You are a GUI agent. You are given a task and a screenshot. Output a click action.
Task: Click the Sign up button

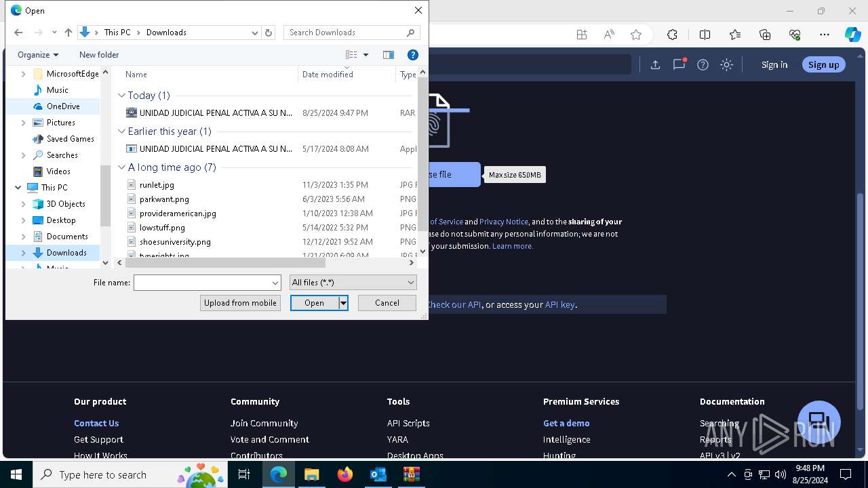click(x=824, y=64)
